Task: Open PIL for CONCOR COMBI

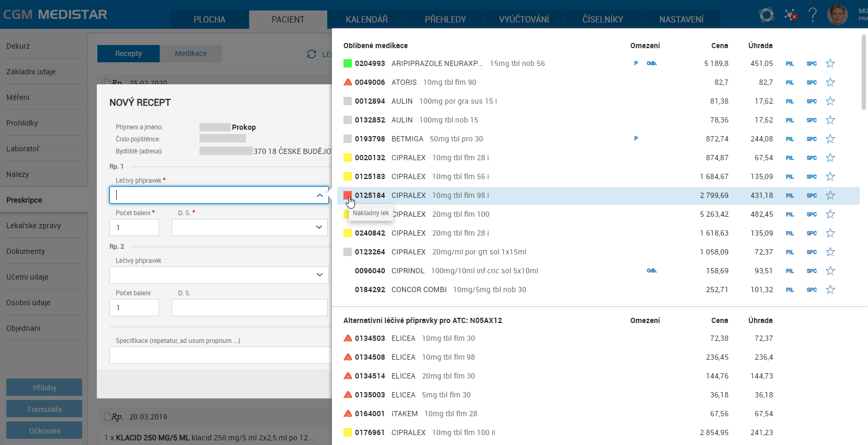Action: coord(790,290)
